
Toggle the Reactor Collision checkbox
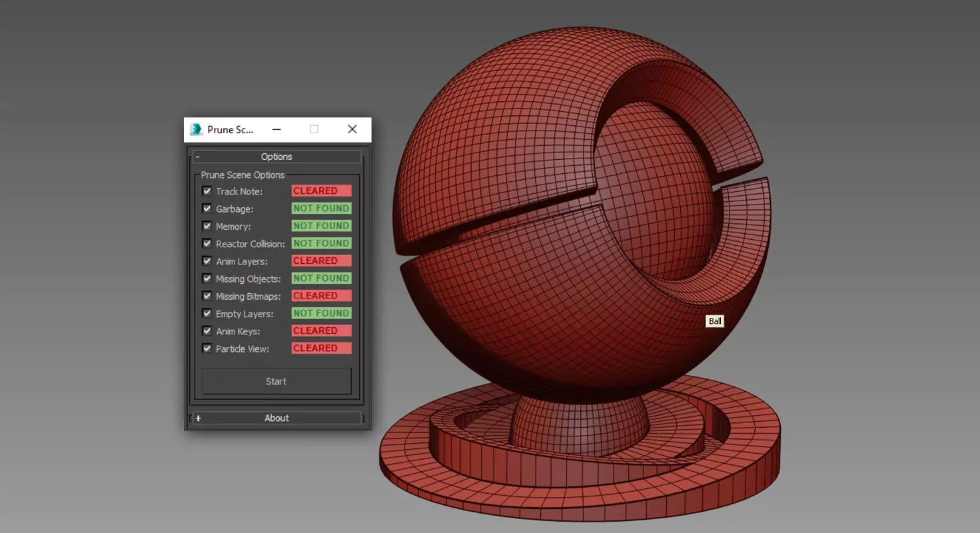207,243
